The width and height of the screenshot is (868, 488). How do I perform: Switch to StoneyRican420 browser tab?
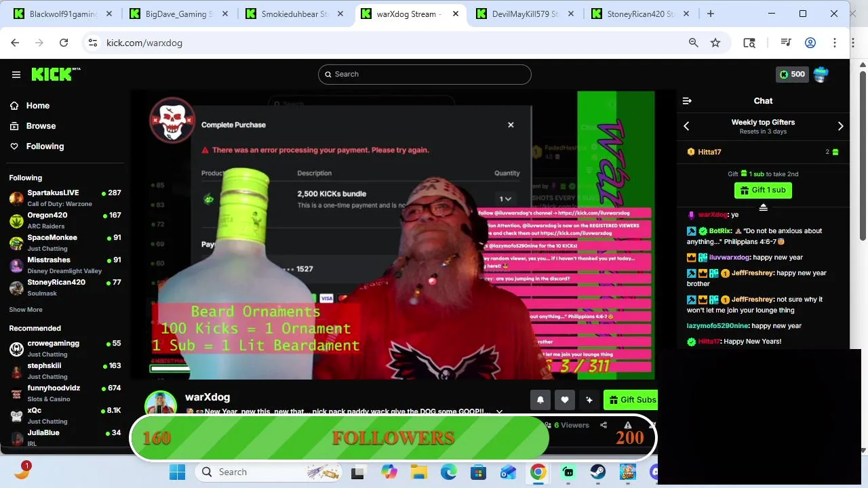pyautogui.click(x=641, y=14)
